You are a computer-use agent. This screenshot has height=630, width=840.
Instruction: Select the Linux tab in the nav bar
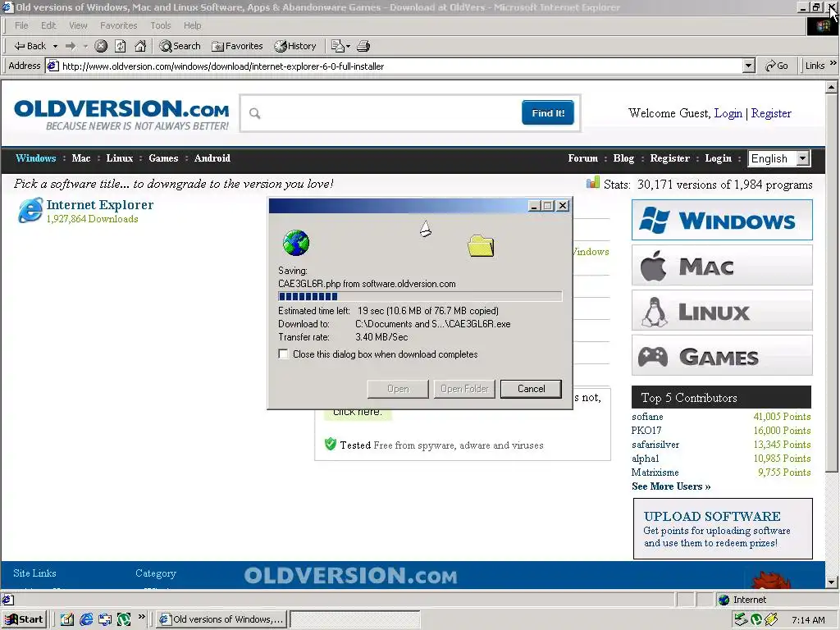point(120,158)
